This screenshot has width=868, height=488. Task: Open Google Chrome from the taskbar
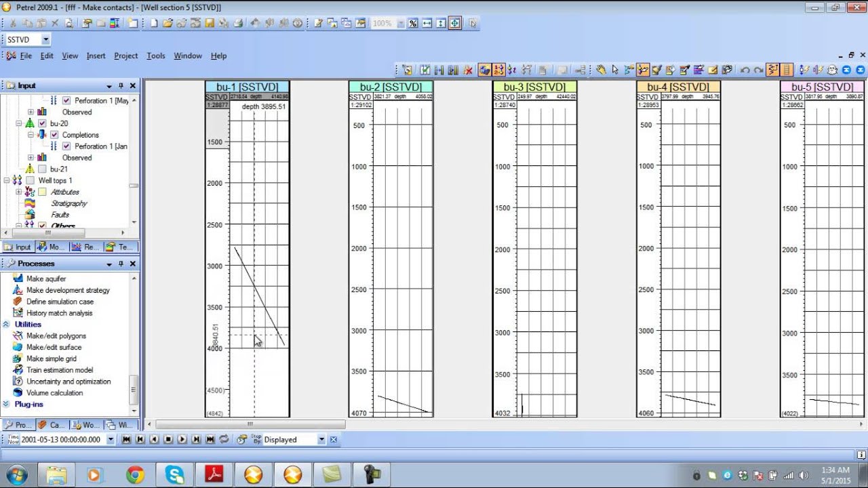click(135, 475)
